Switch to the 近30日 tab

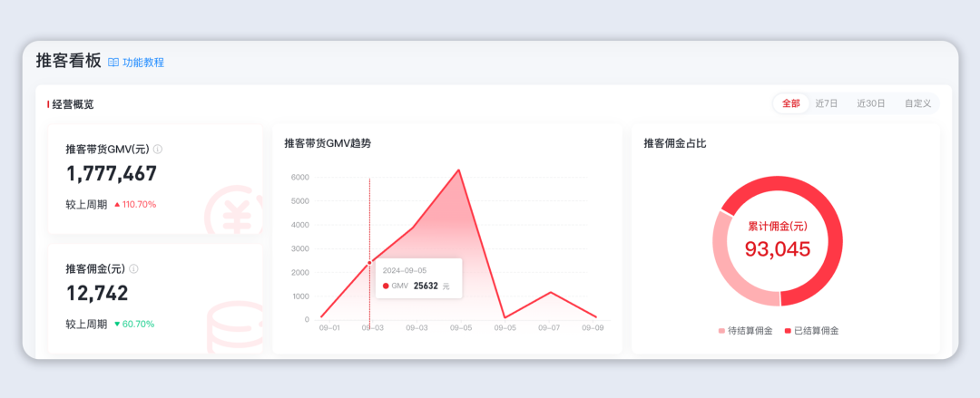(871, 103)
